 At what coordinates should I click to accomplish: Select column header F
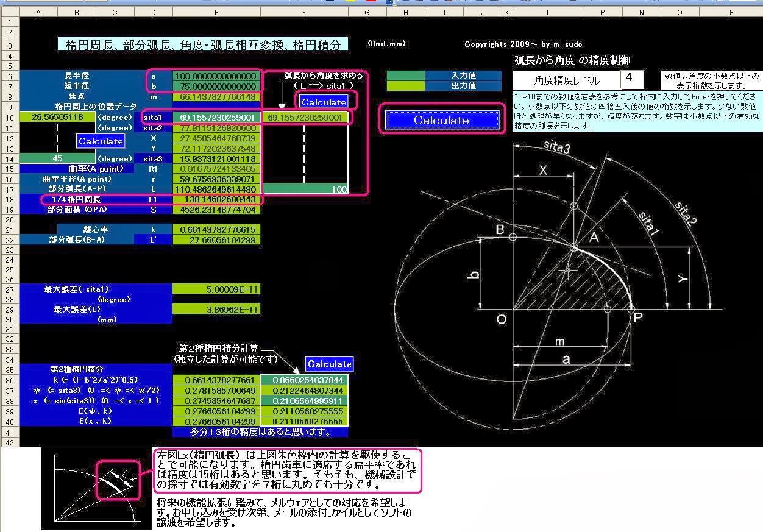point(304,12)
